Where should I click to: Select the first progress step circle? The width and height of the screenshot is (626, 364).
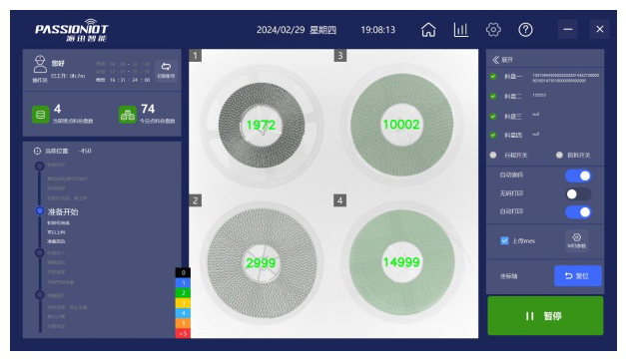pyautogui.click(x=40, y=166)
